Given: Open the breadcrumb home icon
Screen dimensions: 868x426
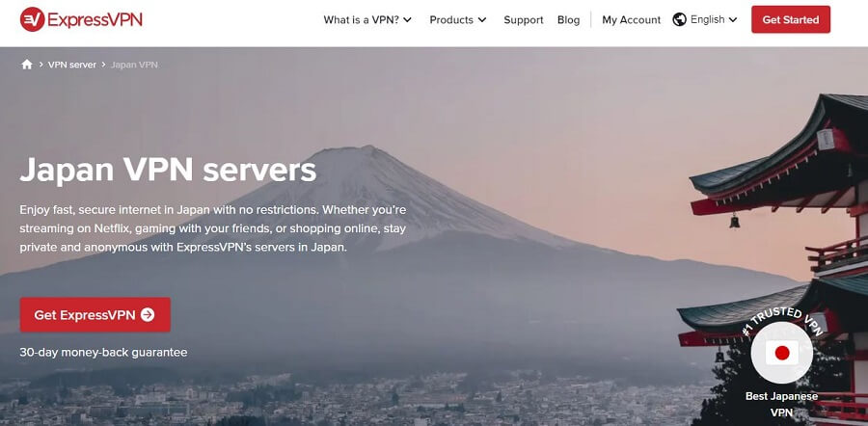Looking at the screenshot, I should pos(27,65).
